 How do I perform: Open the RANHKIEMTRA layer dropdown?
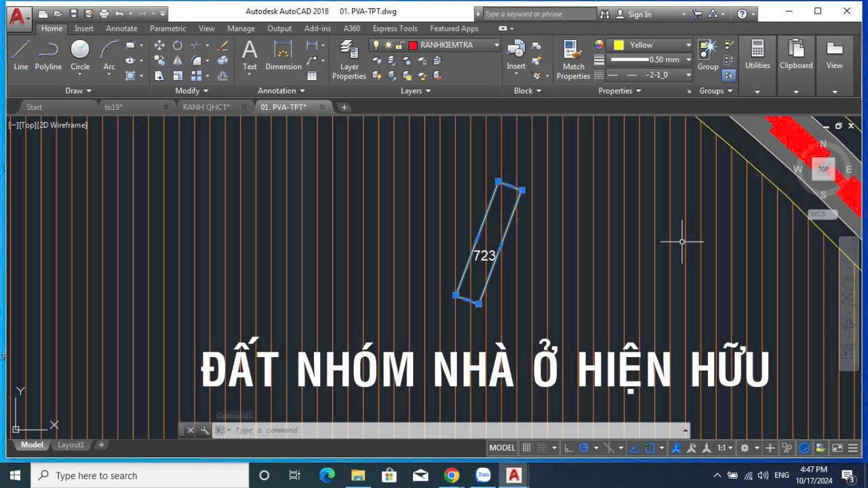[x=496, y=45]
